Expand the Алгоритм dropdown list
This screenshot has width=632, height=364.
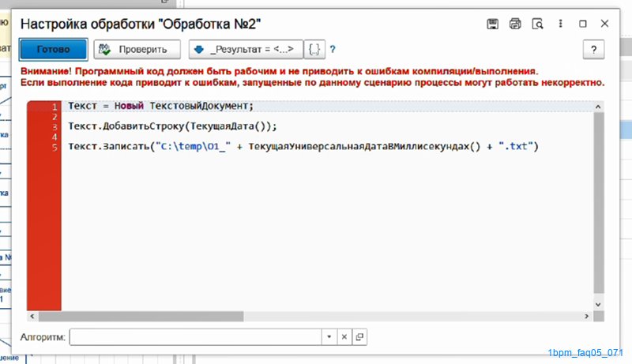[329, 337]
